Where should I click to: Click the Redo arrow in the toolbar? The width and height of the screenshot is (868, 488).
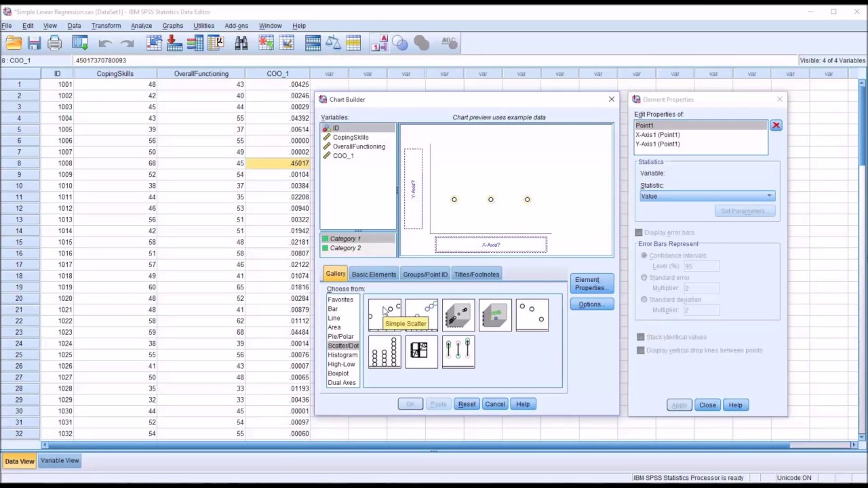pos(127,43)
